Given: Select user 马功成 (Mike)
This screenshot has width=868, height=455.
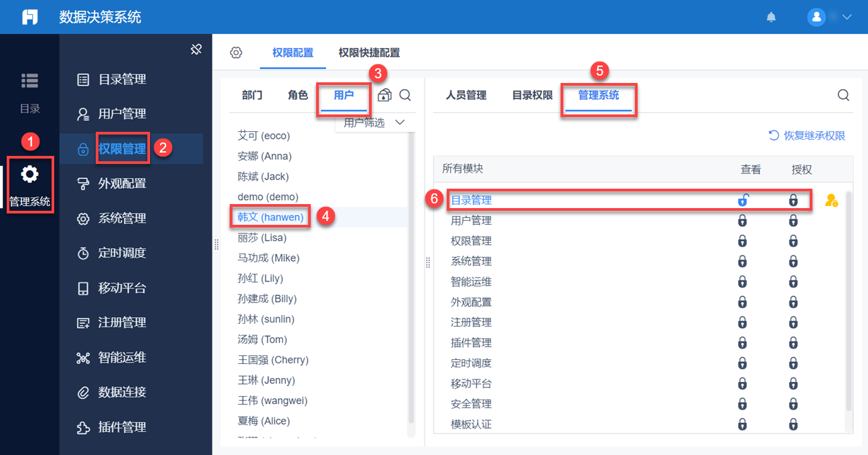Looking at the screenshot, I should 269,258.
